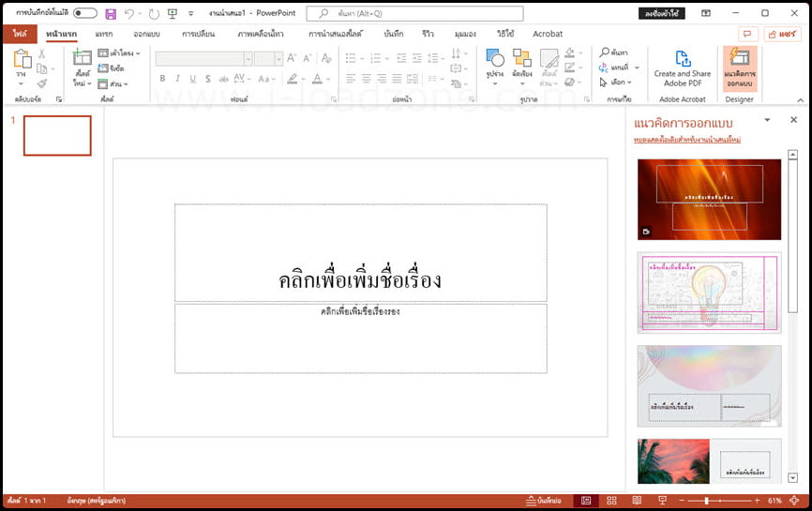Open the Transitions tab

pos(199,34)
